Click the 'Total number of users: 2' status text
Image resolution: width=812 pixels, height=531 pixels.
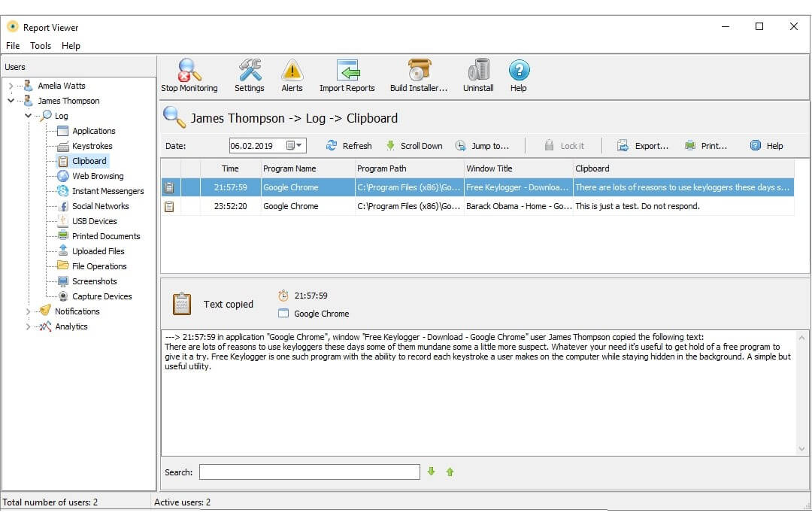50,502
